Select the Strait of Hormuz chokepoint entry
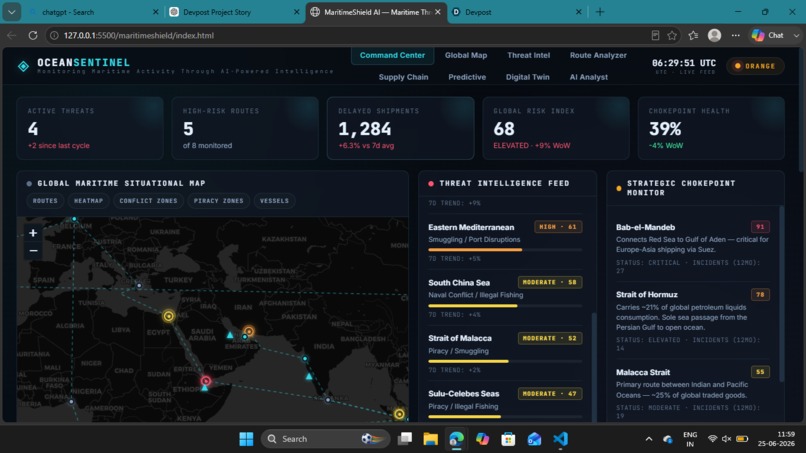The width and height of the screenshot is (806, 453). click(692, 320)
